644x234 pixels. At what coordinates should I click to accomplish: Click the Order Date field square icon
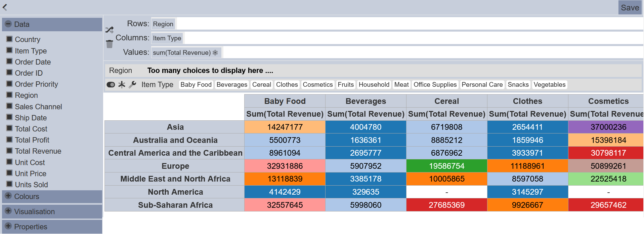pyautogui.click(x=9, y=62)
